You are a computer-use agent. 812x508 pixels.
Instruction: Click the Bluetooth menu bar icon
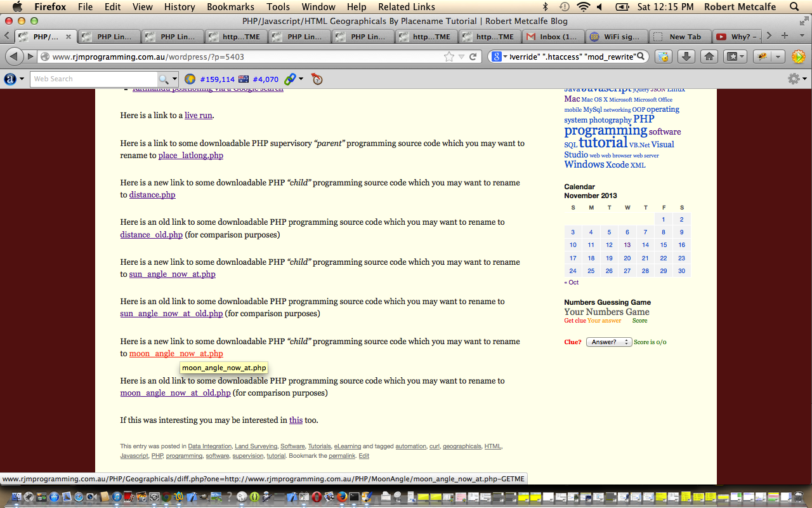[545, 7]
